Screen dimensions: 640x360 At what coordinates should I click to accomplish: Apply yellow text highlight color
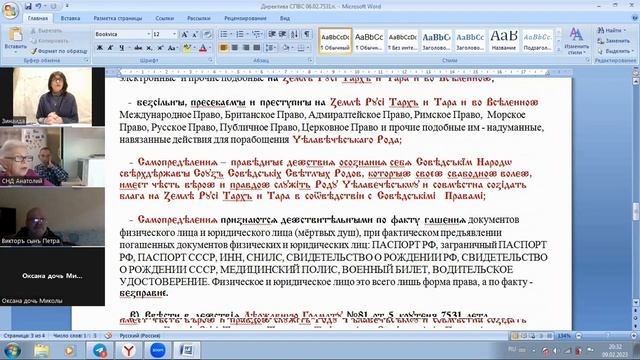pyautogui.click(x=187, y=48)
